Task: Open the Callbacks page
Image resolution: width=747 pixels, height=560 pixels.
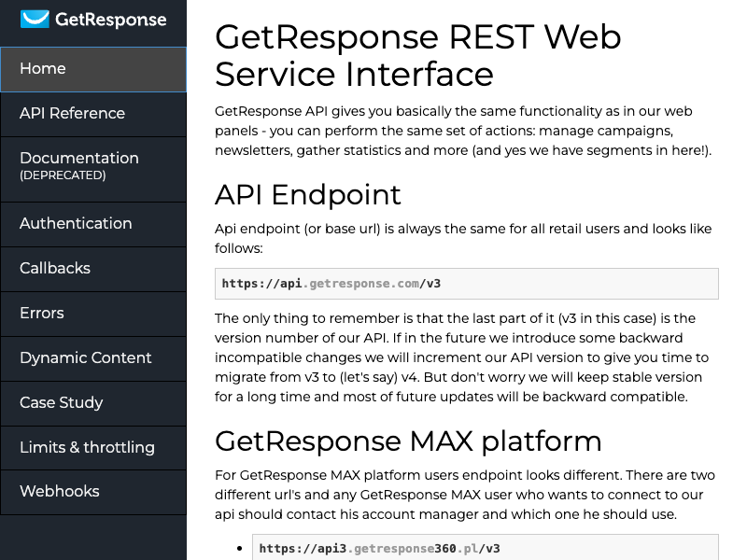Action: coord(93,269)
